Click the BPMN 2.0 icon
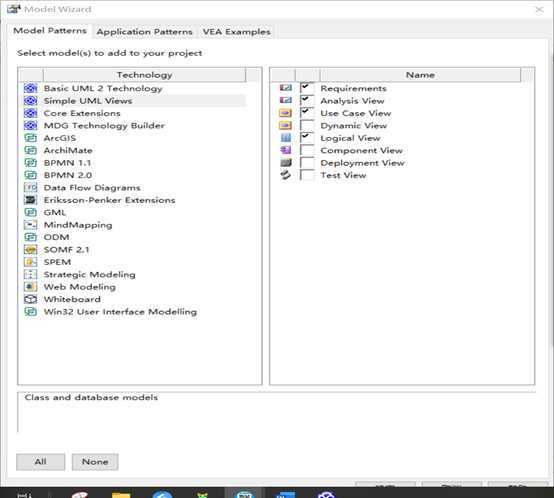Image resolution: width=554 pixels, height=498 pixels. [30, 175]
